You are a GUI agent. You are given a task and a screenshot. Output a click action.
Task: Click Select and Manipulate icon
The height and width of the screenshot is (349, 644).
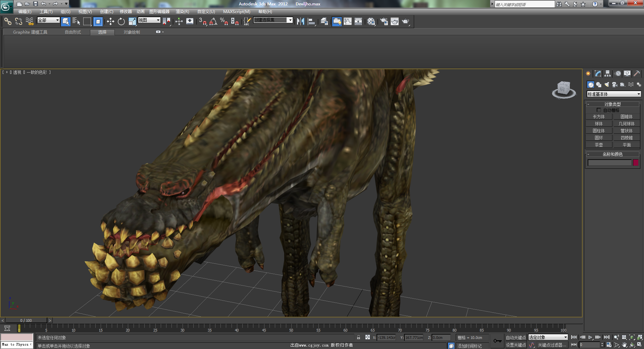click(x=179, y=21)
